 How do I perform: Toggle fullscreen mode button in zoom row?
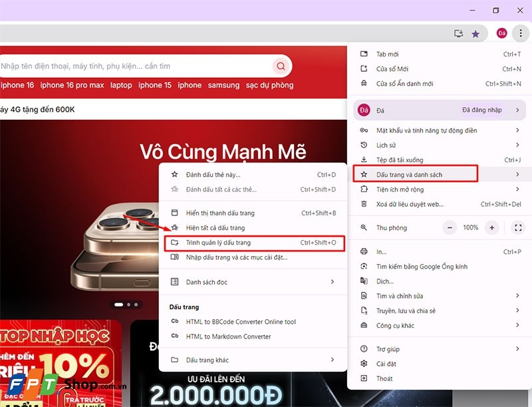pyautogui.click(x=518, y=227)
